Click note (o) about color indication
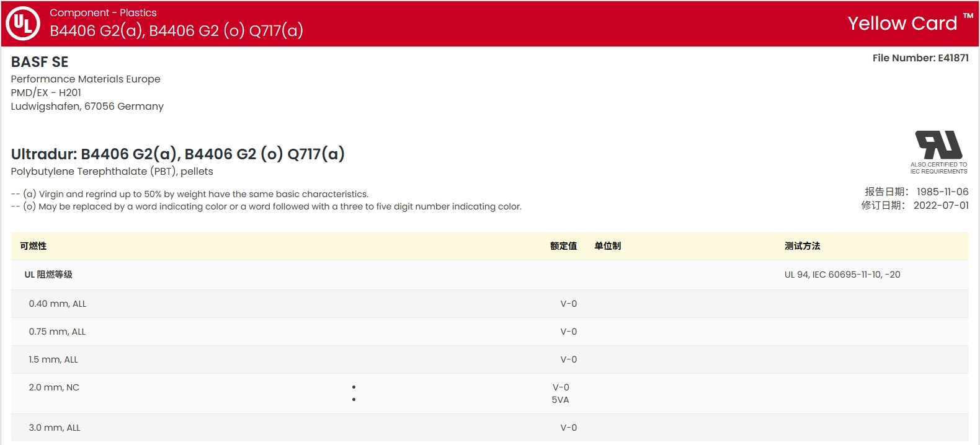Screen dimensions: 980x445 click(267, 206)
